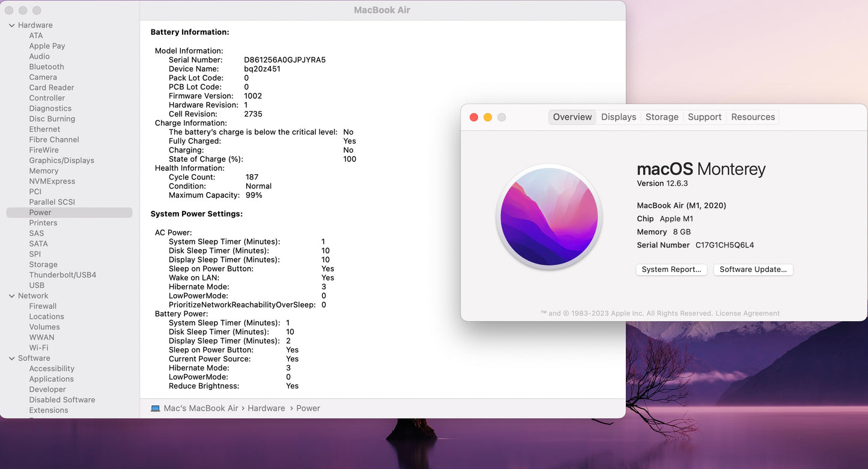868x469 pixels.
Task: Select WWAN under Network
Action: [41, 337]
